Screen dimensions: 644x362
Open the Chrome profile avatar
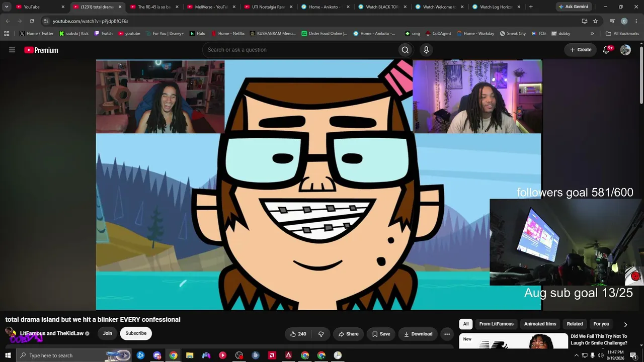[x=624, y=21]
